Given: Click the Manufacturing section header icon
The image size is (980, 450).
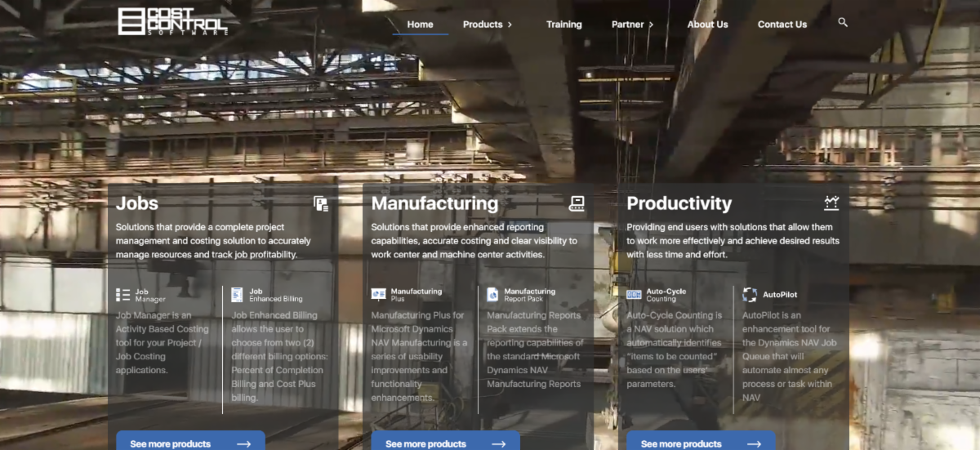Looking at the screenshot, I should tap(577, 204).
